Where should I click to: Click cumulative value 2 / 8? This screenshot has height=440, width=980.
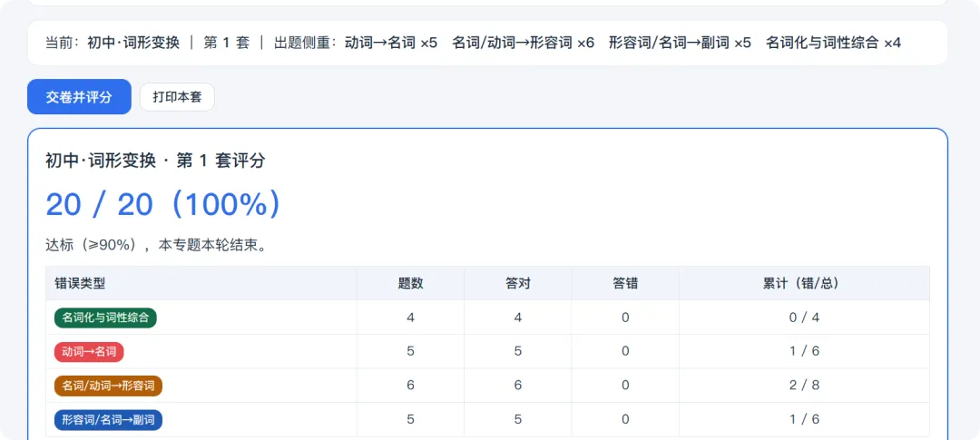pyautogui.click(x=804, y=386)
